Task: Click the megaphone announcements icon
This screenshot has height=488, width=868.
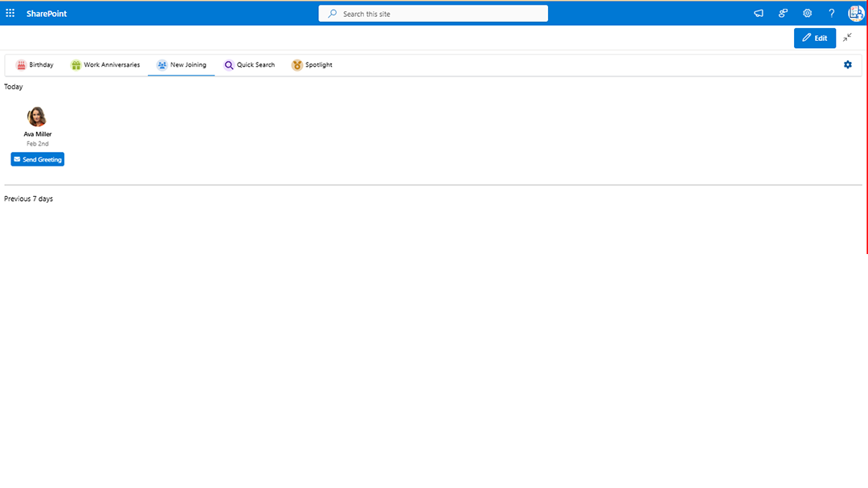Action: tap(758, 13)
